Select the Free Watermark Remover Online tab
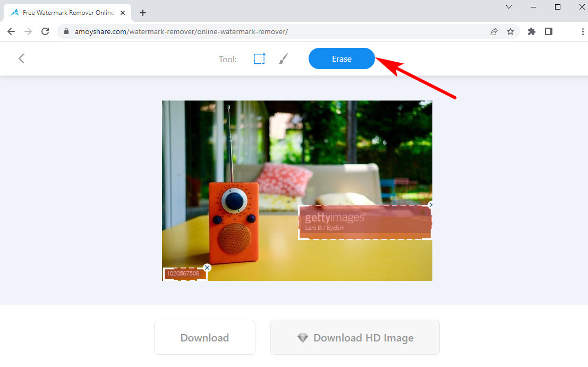The image size is (588, 367). [x=67, y=13]
